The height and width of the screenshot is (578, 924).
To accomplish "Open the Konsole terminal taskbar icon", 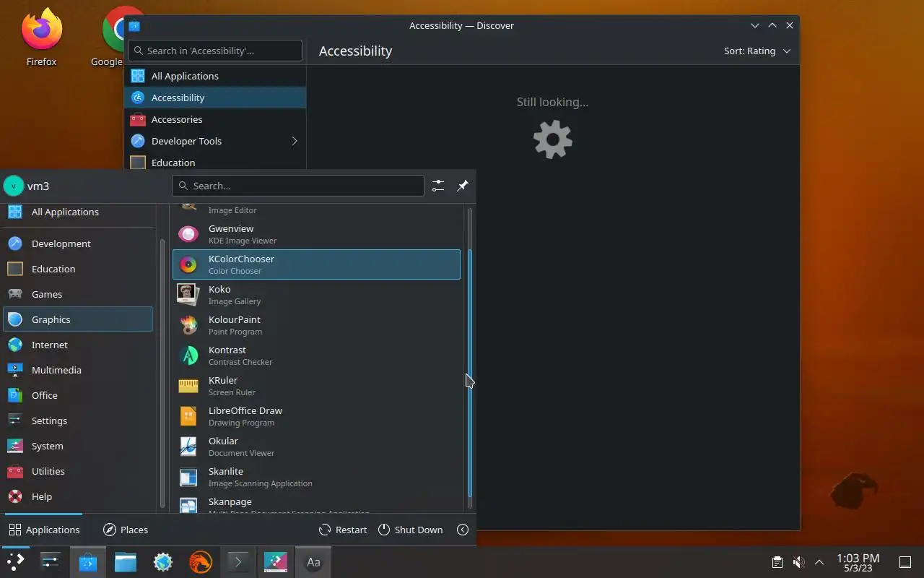I will [x=238, y=562].
